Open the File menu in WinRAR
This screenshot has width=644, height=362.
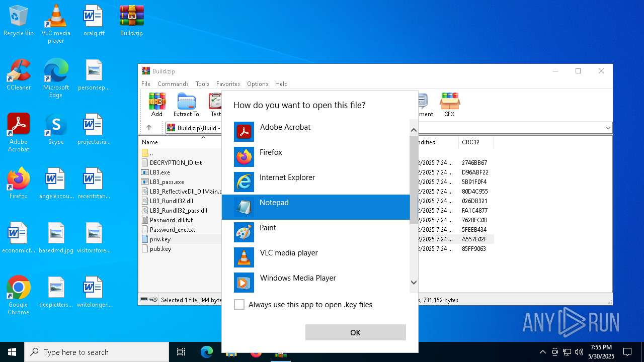click(x=146, y=84)
